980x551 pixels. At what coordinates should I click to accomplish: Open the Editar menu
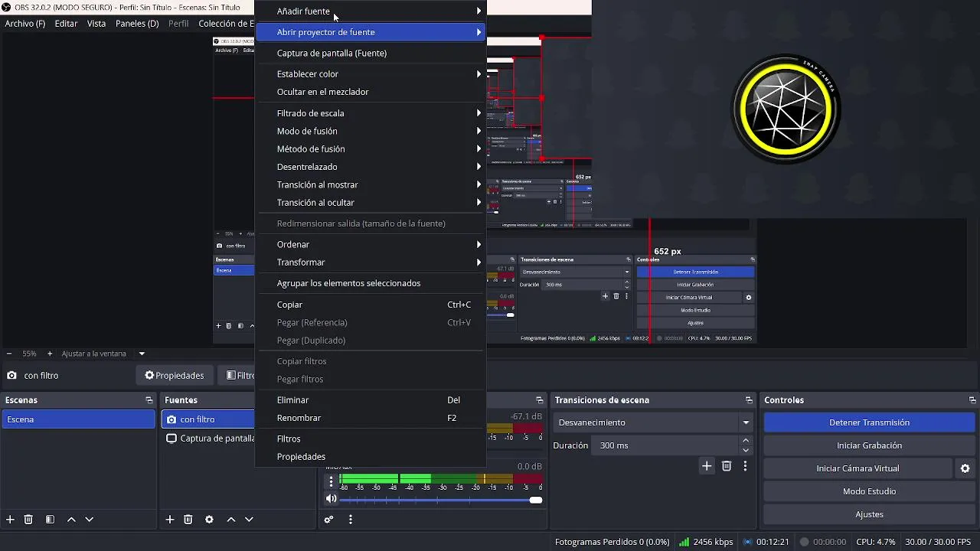coord(66,24)
